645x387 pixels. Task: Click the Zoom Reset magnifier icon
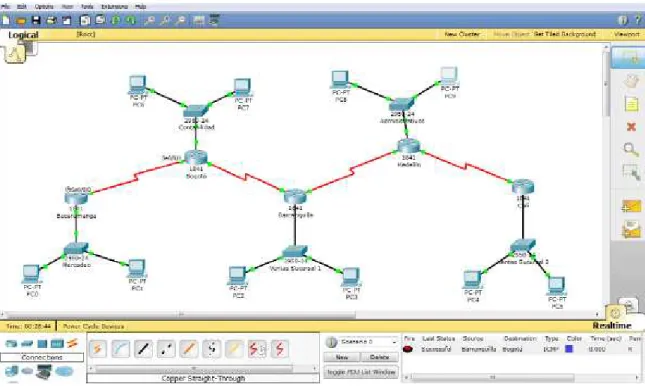pos(165,20)
